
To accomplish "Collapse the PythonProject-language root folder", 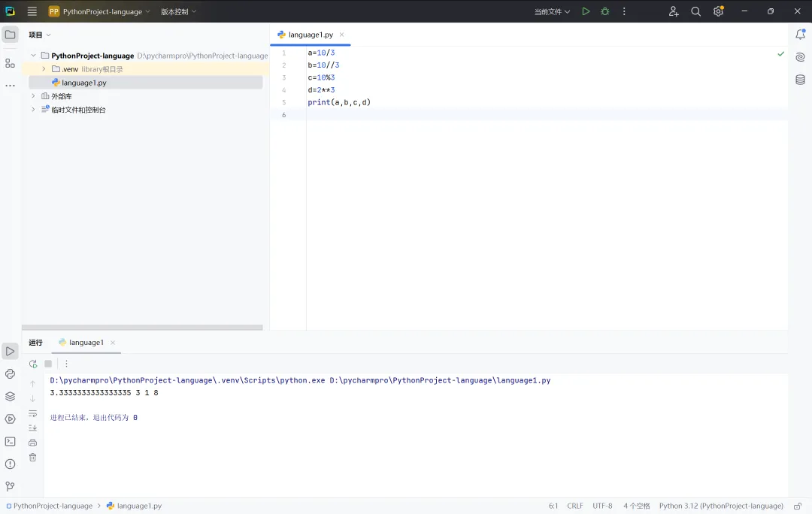I will [33, 56].
